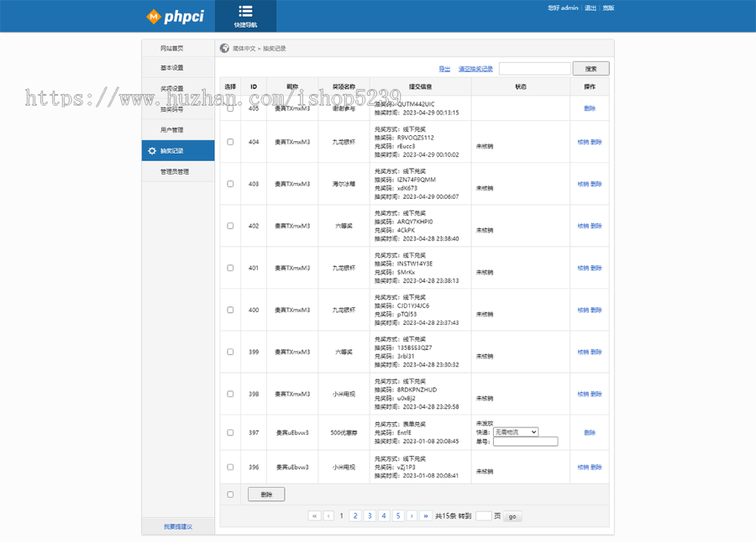This screenshot has width=756, height=549.
Task: Click the globe icon beside 简体中文 breadcrumb
Action: coord(224,48)
